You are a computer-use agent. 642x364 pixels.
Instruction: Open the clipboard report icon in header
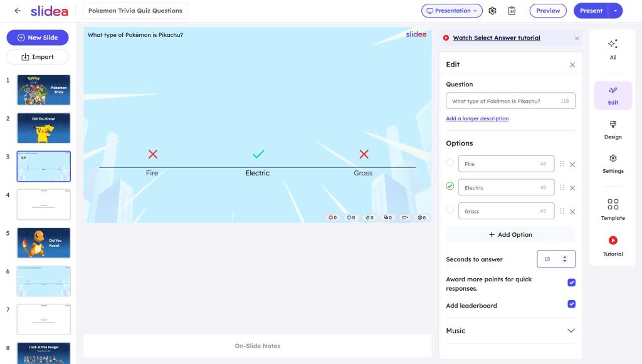tap(512, 11)
